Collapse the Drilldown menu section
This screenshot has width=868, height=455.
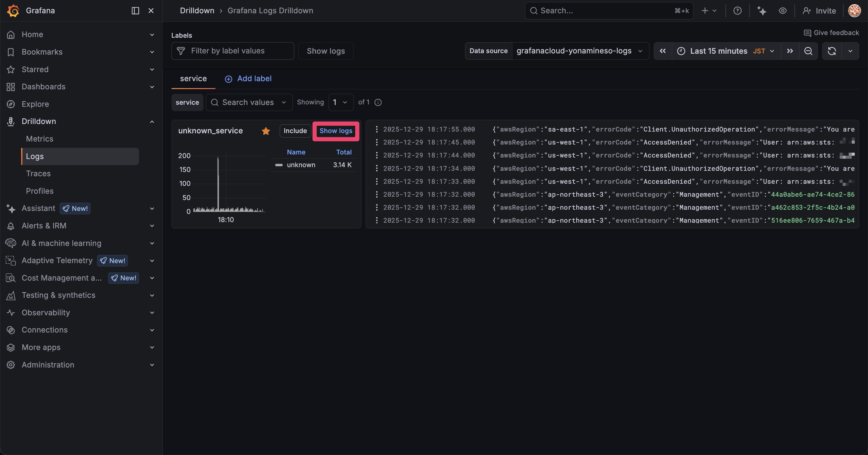click(x=152, y=121)
